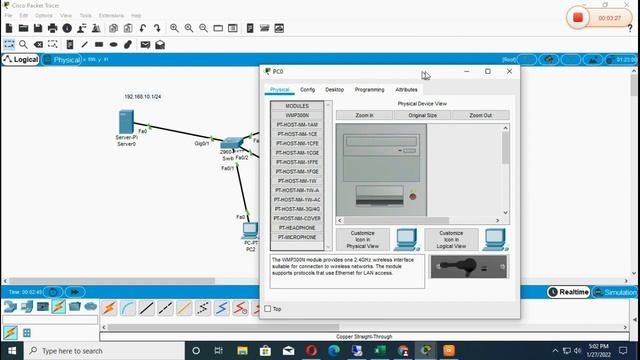The width and height of the screenshot is (640, 360).
Task: Choose the copper straight-through black cable
Action: 147,308
